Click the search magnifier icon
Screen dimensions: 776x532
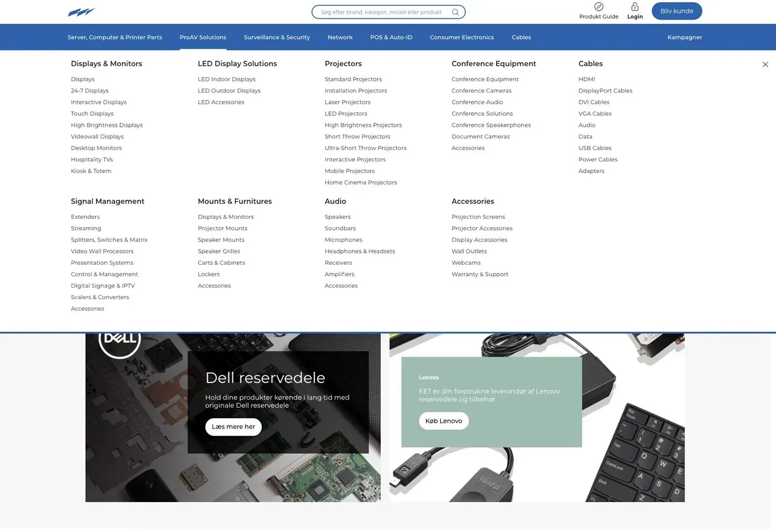pyautogui.click(x=455, y=12)
